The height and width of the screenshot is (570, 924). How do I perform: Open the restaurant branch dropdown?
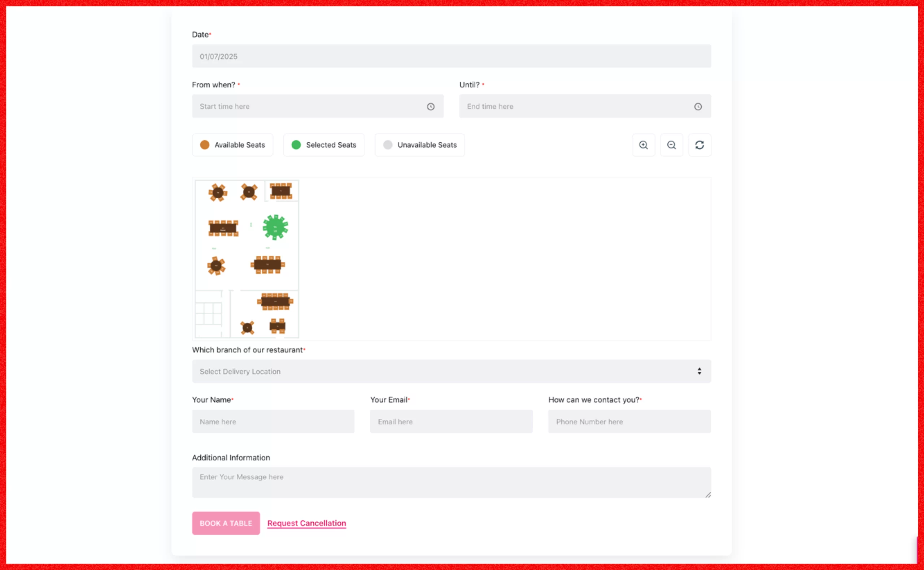[451, 371]
